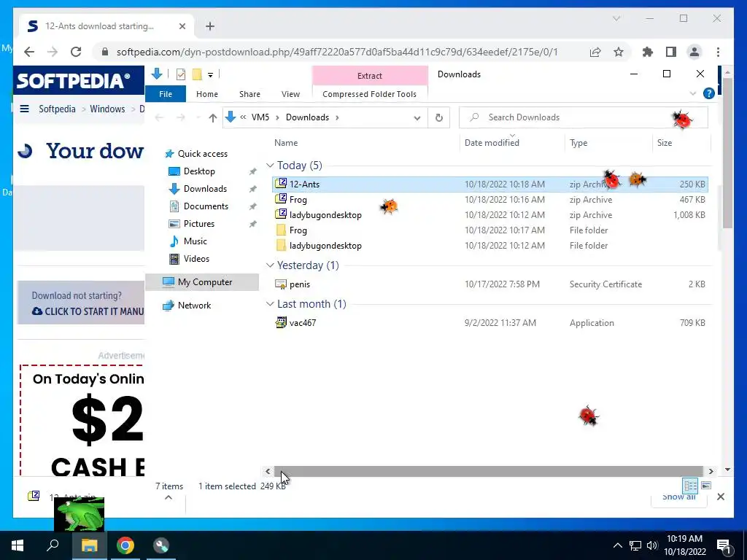Open taskbar search magnifier
Image resolution: width=747 pixels, height=560 pixels.
click(x=53, y=545)
